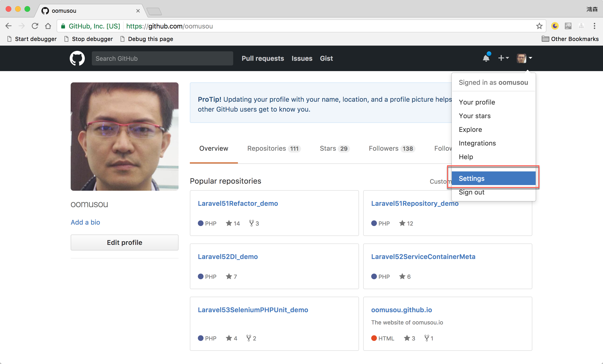Open Issues in header
The height and width of the screenshot is (364, 603).
coord(302,58)
